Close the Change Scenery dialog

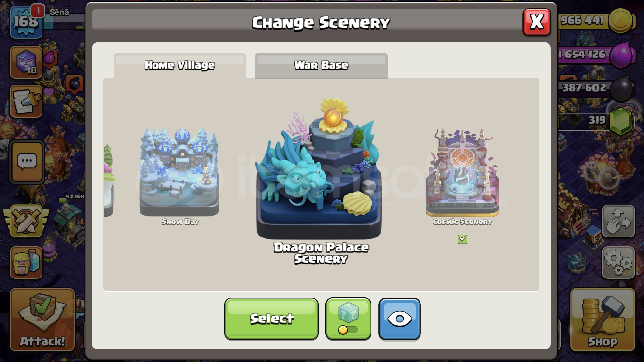coord(537,22)
